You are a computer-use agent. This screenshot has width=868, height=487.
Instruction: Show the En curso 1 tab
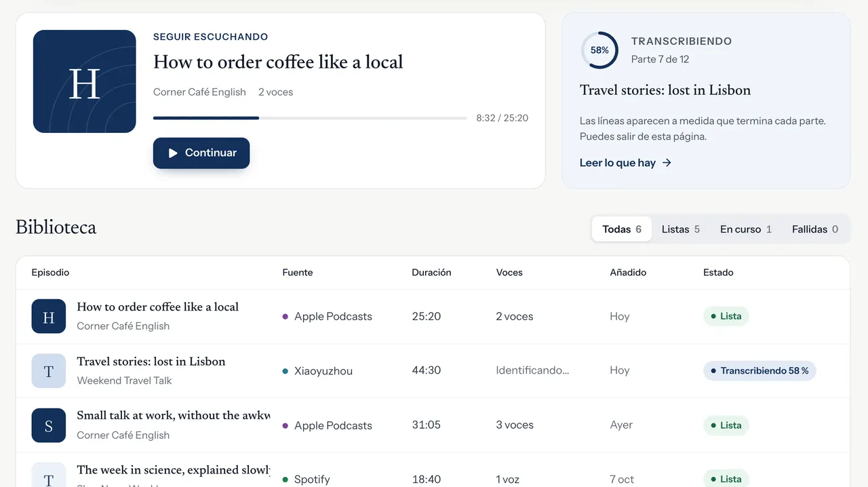pos(746,229)
